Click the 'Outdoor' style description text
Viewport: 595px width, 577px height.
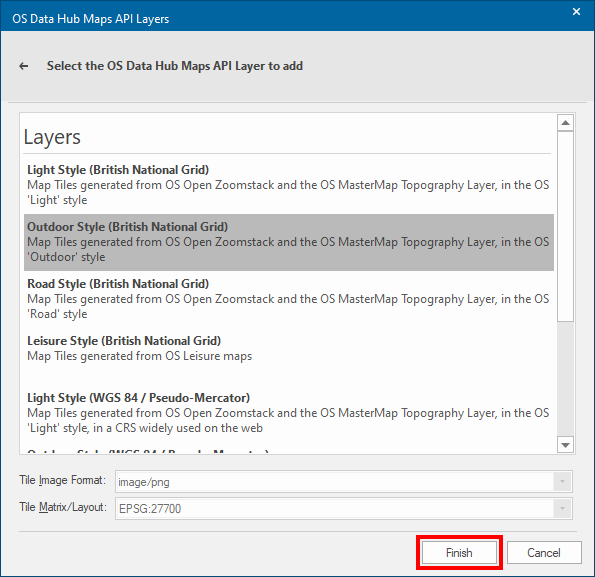(288, 249)
